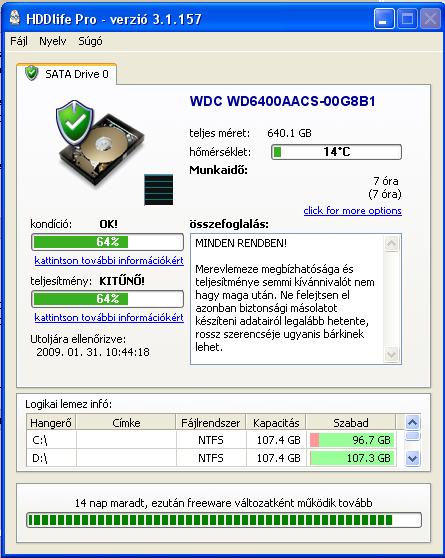The height and width of the screenshot is (558, 445).
Task: Sort by the Címke column header
Action: [x=126, y=423]
